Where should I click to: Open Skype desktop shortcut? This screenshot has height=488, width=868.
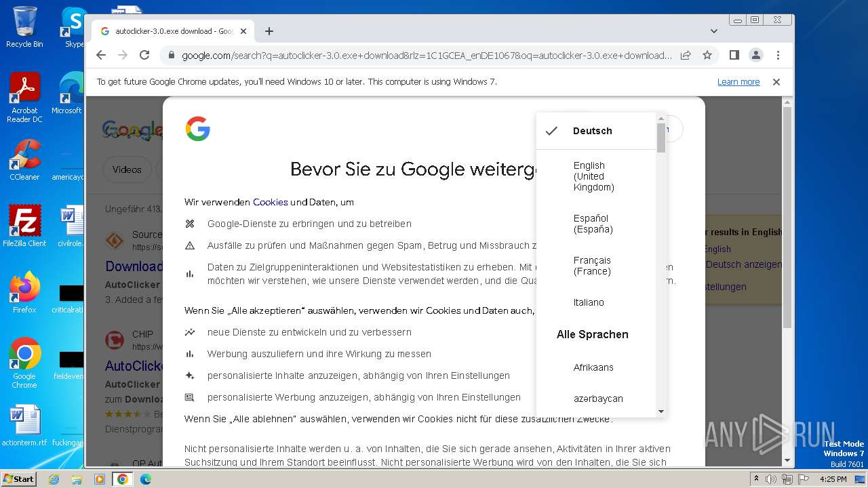coord(73,27)
